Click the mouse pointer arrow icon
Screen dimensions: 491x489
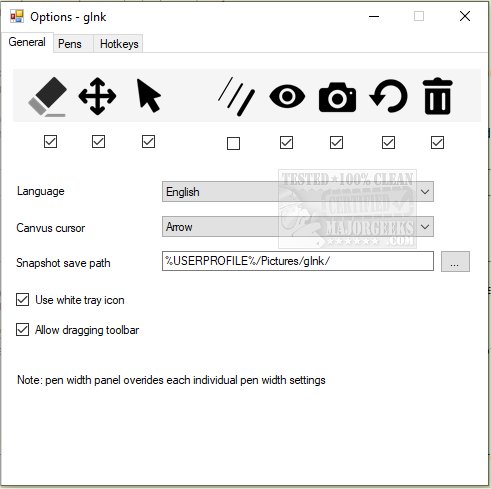(x=149, y=96)
